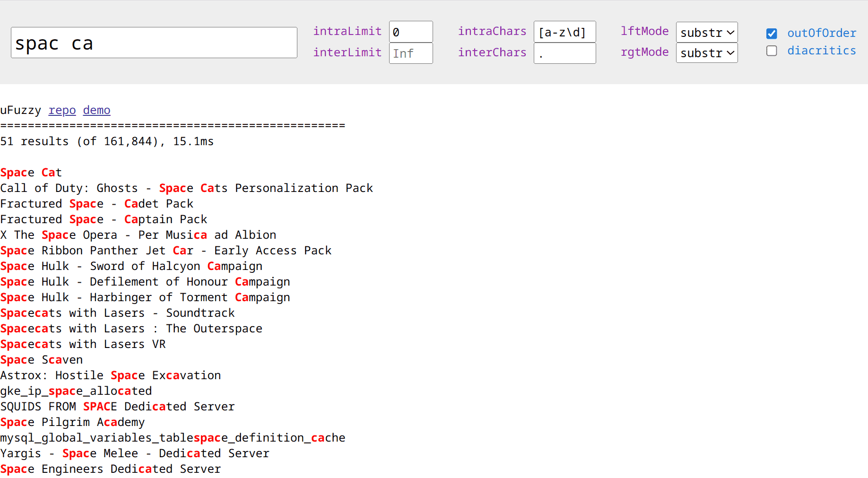Select the 'Call of Duty: Ghosts' result
868x478 pixels.
point(187,188)
